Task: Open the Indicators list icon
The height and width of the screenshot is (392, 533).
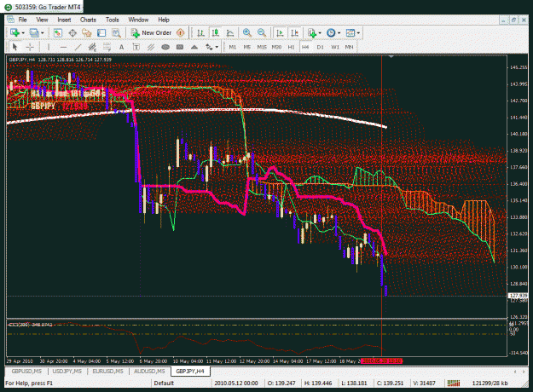Action: pos(312,33)
